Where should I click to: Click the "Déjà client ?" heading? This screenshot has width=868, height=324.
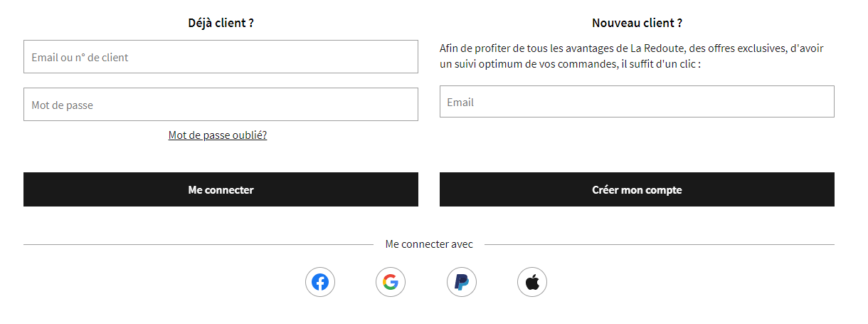221,23
